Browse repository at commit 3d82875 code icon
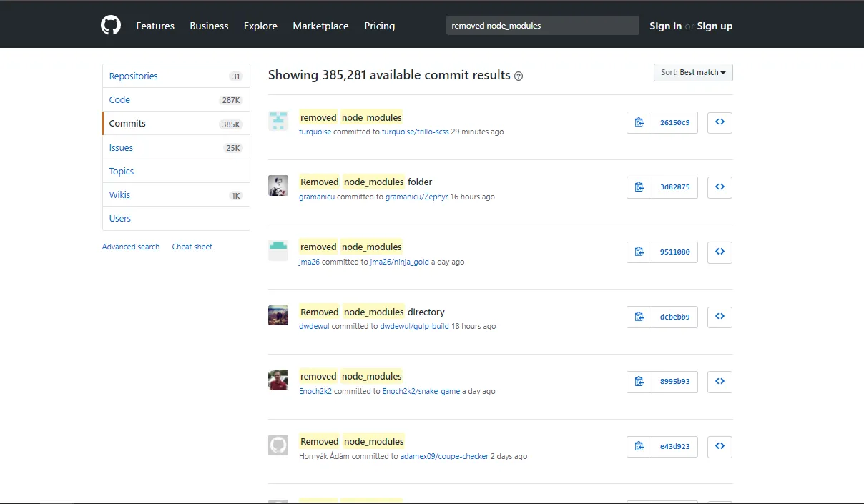 720,187
